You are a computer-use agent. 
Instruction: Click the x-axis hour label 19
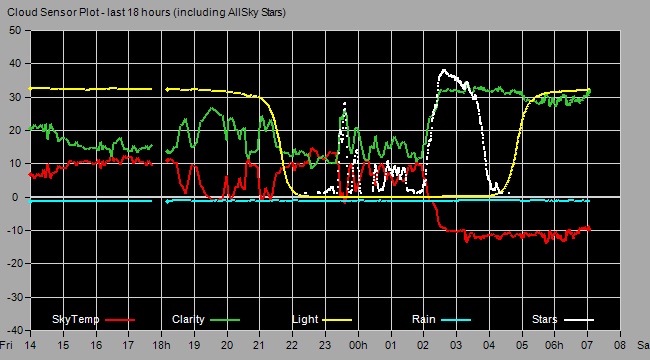(x=194, y=345)
